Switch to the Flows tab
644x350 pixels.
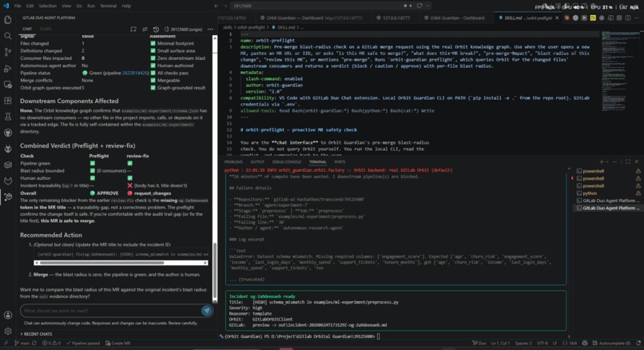coord(46,29)
